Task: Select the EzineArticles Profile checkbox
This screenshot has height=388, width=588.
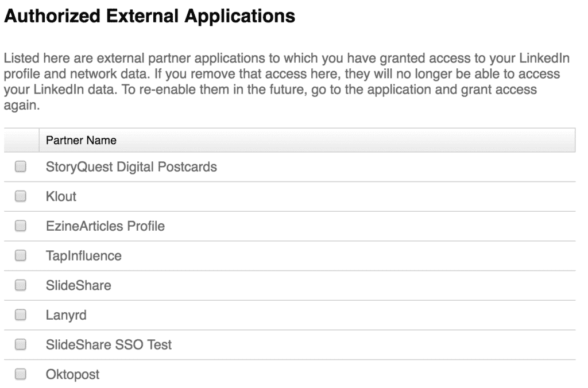Action: 20,226
